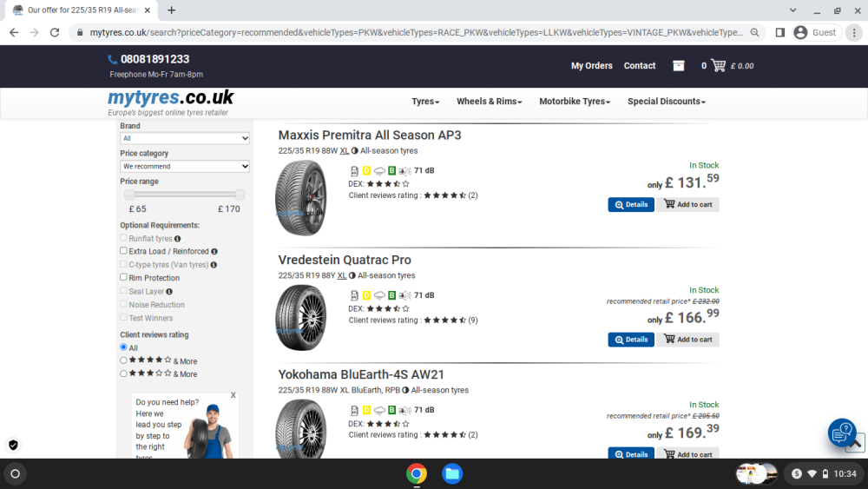Viewport: 868px width, 489px height.
Task: Click the browser address bar URL field
Action: point(415,33)
